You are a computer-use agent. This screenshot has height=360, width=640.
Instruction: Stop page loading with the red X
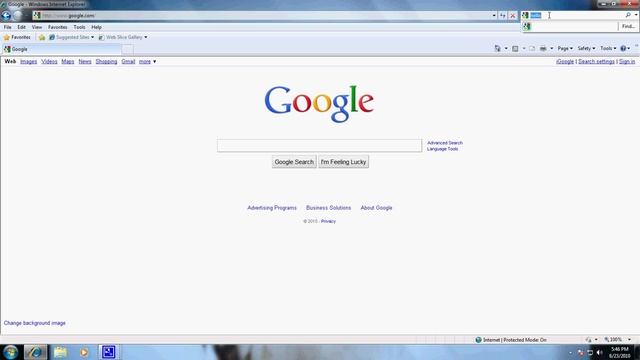(x=513, y=16)
